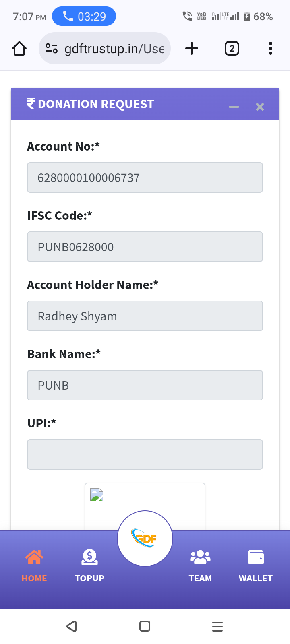The height and width of the screenshot is (644, 290).
Task: Collapse the Donation Request panel
Action: pos(234,107)
